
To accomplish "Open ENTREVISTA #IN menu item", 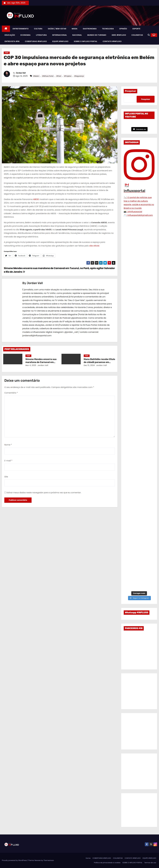I will point(12,41).
